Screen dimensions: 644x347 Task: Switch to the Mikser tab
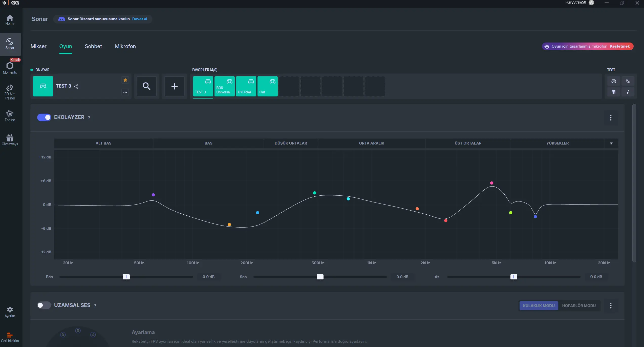[39, 46]
